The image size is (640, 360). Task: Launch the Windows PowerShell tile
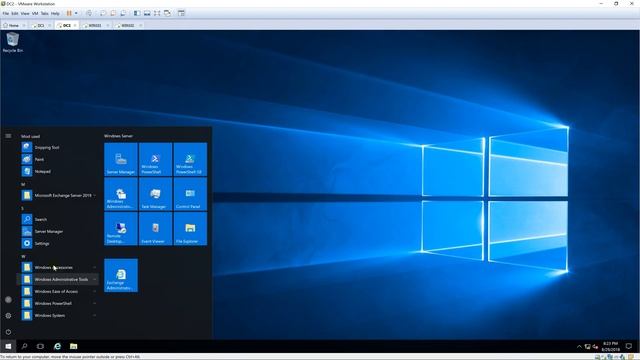tap(156, 160)
